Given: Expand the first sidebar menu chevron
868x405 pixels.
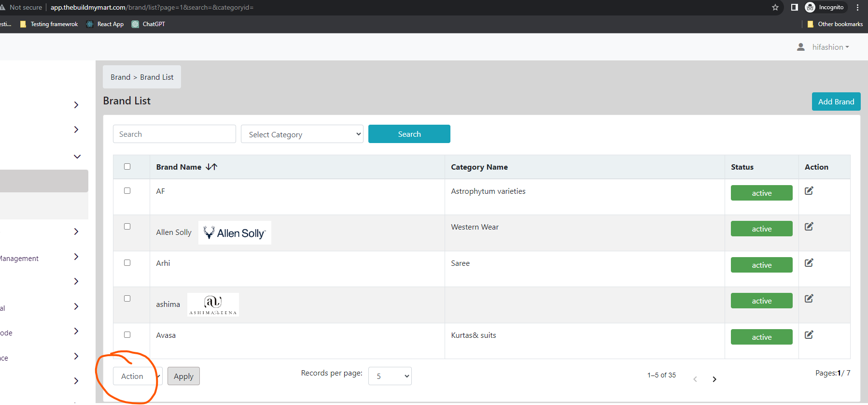Looking at the screenshot, I should (x=76, y=105).
